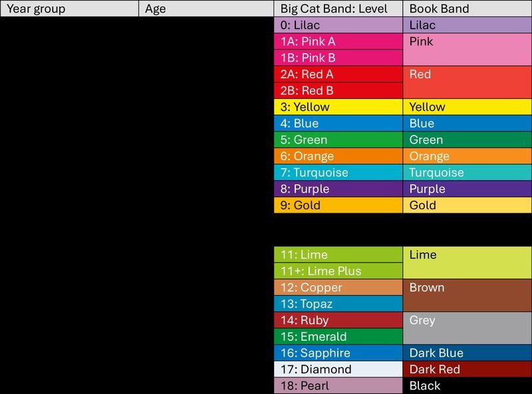Image resolution: width=532 pixels, height=394 pixels.
Task: Select the 11+: Lime Plus cell
Action: [x=338, y=271]
